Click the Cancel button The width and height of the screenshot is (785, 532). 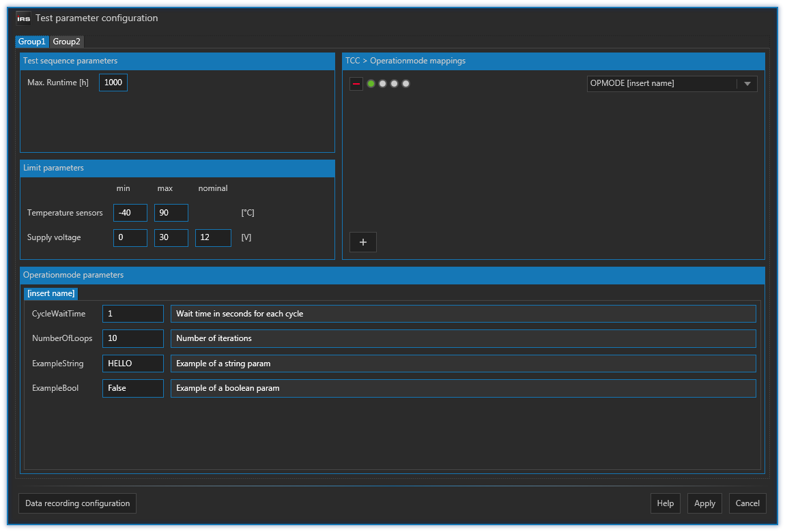coord(747,503)
